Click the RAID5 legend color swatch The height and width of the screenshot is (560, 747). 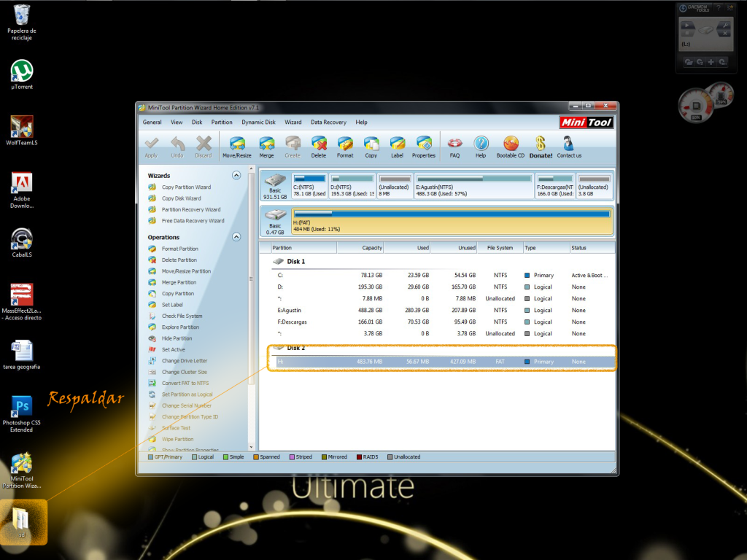pos(359,457)
